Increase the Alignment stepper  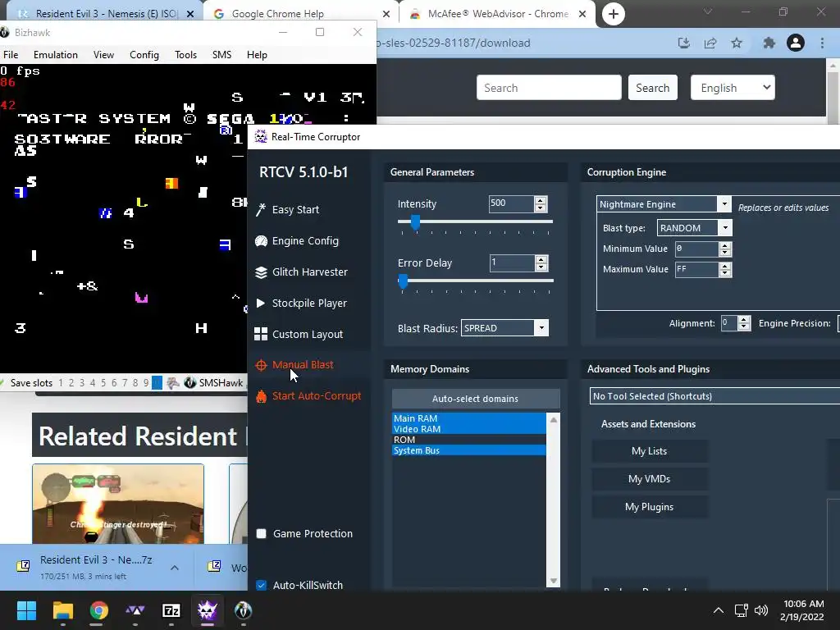743,320
